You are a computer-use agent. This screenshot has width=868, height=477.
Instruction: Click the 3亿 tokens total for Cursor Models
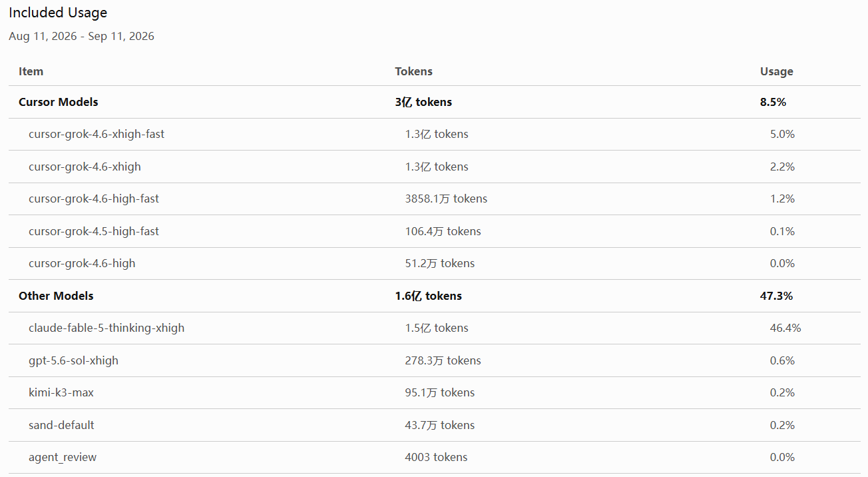423,102
